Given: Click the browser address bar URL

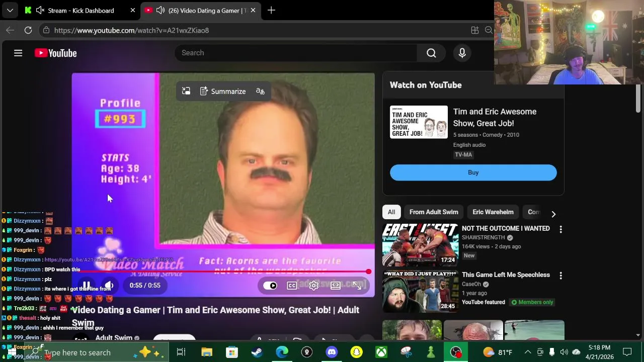Looking at the screenshot, I should tap(131, 30).
